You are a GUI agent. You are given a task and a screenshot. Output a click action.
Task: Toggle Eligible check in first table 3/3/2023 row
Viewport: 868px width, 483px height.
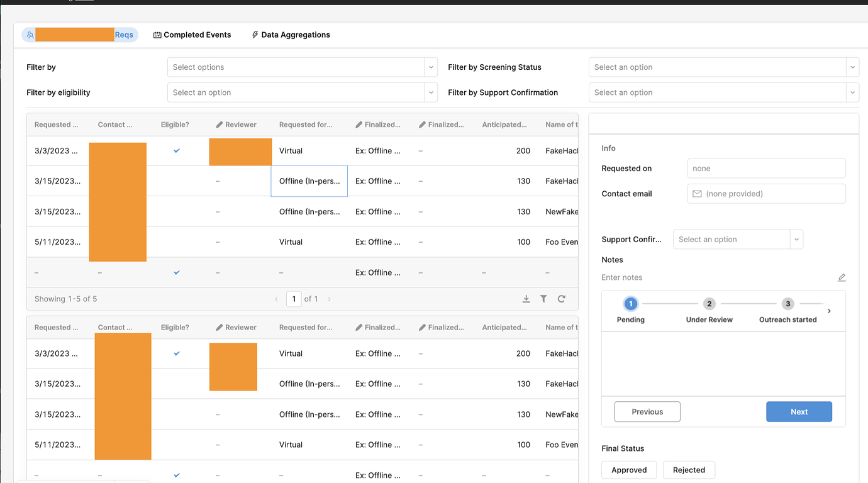[177, 151]
